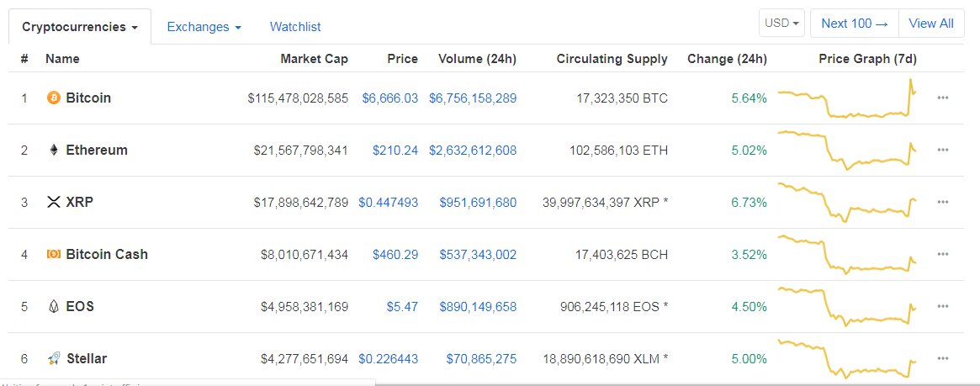Switch to the Watchlist tab
980x386 pixels.
(295, 27)
